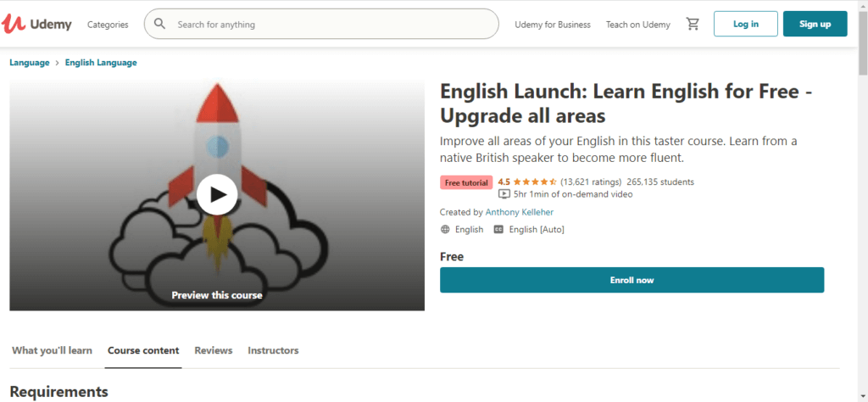Play the course preview video

(x=217, y=194)
